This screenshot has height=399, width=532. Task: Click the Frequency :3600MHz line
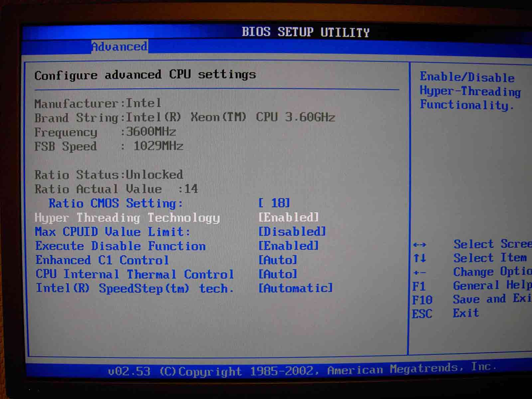point(105,132)
